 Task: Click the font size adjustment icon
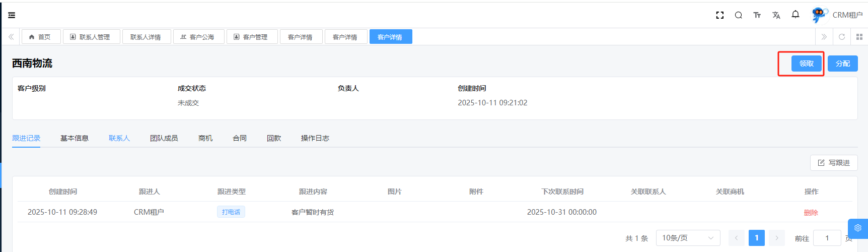click(757, 15)
